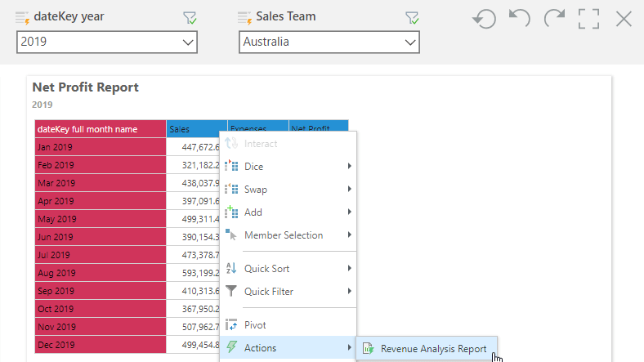Click the Net Profit Report title
Viewport: 644px width, 362px height.
pyautogui.click(x=86, y=87)
